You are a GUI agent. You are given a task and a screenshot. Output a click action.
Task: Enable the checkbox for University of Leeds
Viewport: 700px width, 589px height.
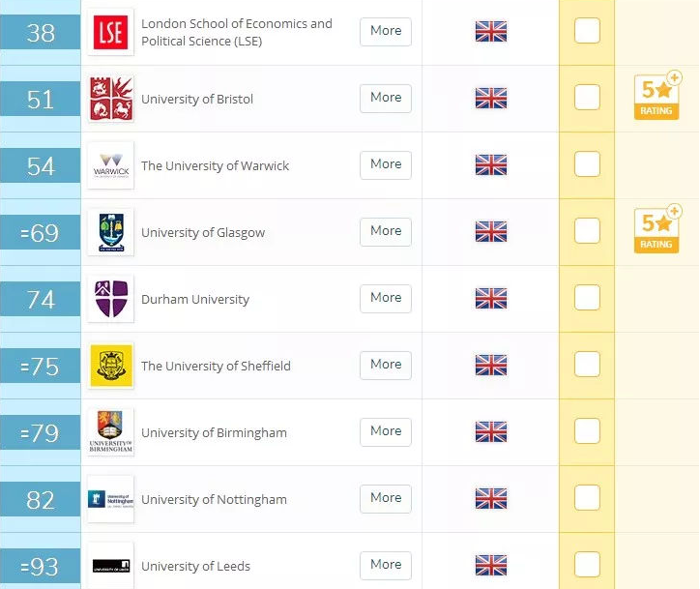(x=587, y=564)
